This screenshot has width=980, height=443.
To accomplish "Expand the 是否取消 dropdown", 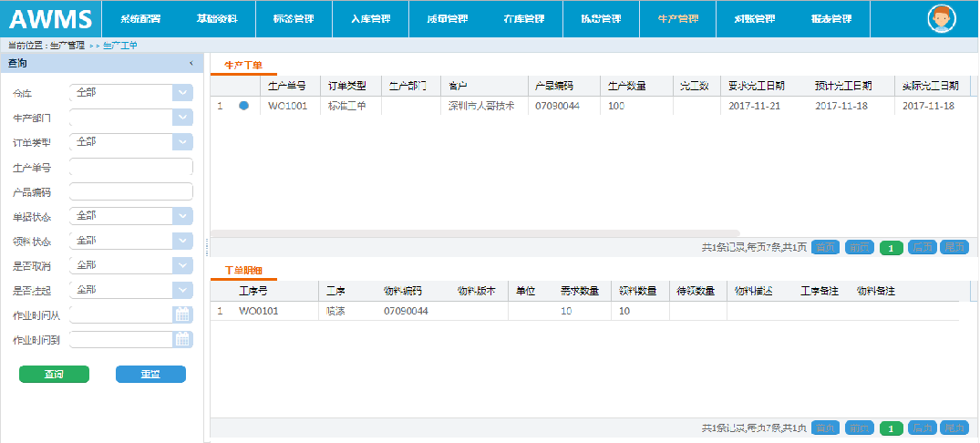I will [182, 265].
